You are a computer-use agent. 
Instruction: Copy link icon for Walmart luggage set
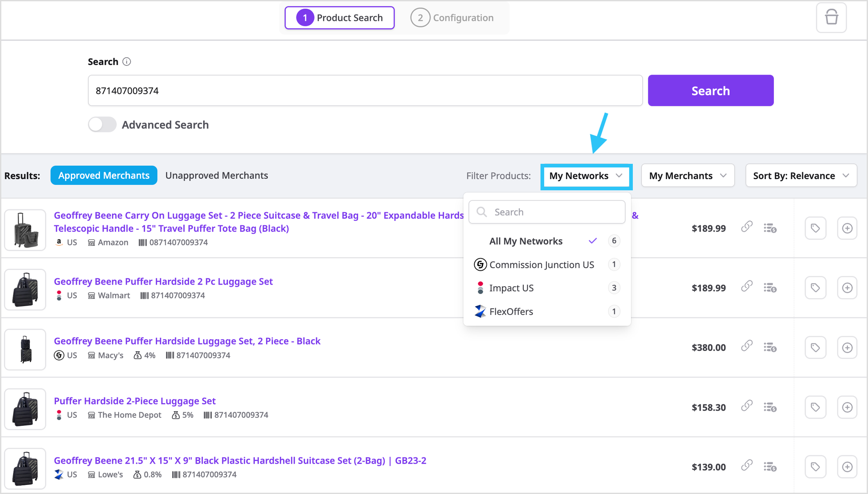click(x=746, y=287)
